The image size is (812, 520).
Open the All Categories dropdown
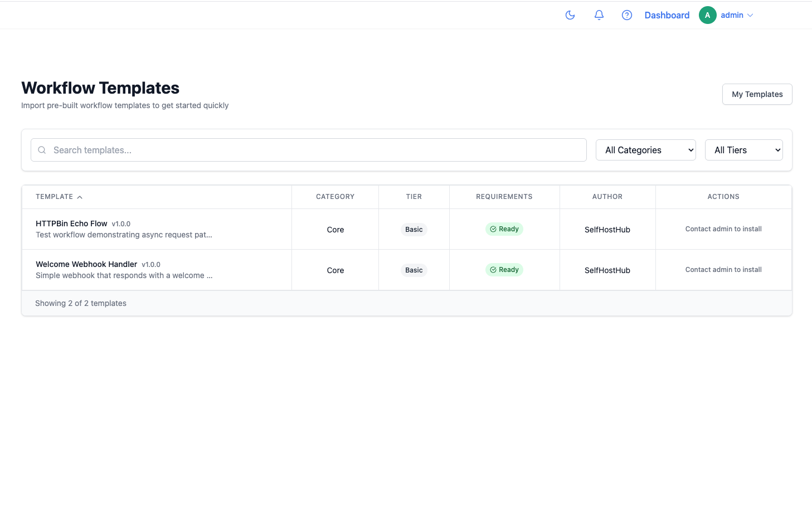(645, 149)
